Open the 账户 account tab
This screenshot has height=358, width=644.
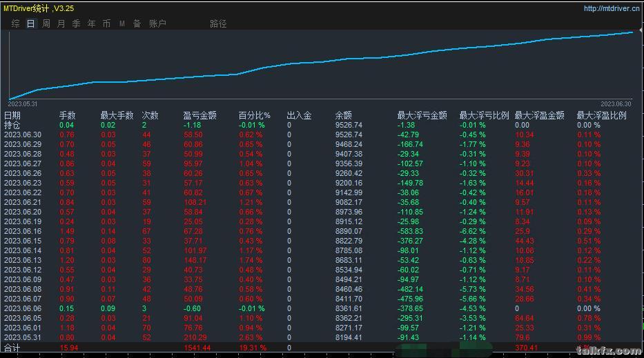pyautogui.click(x=157, y=24)
